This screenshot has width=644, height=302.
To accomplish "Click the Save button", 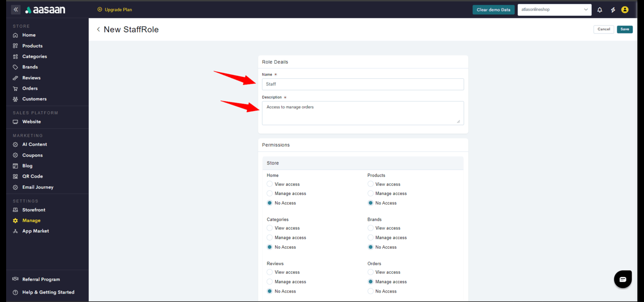I will [625, 29].
